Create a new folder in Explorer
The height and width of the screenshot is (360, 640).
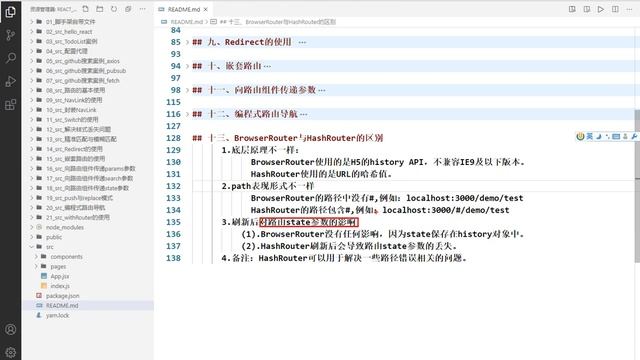100,9
